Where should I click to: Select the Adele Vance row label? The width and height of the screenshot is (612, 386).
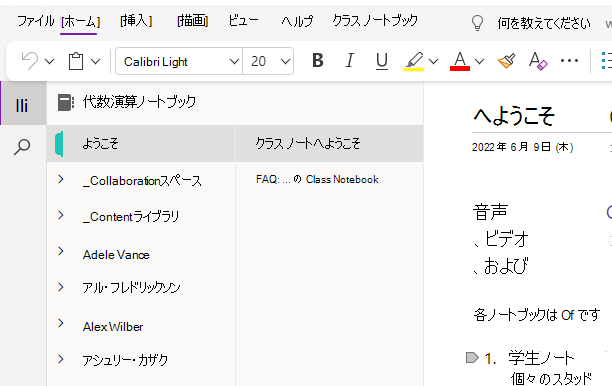pos(116,255)
